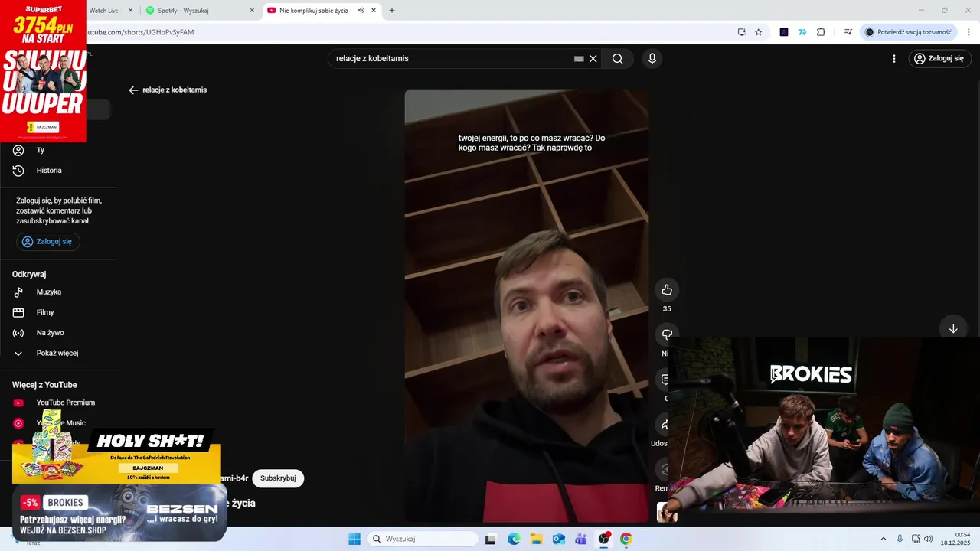
Task: Close the Spotify – Wyszukaj tab
Action: coord(253,11)
